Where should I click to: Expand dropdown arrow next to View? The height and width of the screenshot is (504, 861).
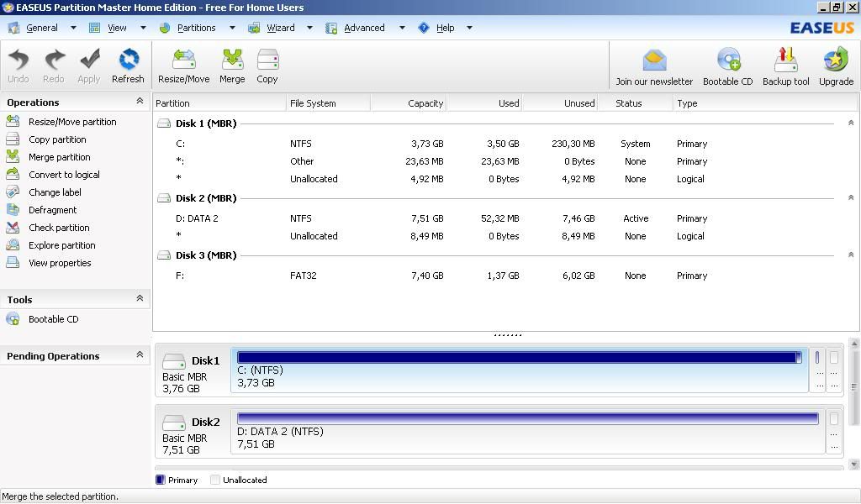click(x=143, y=28)
